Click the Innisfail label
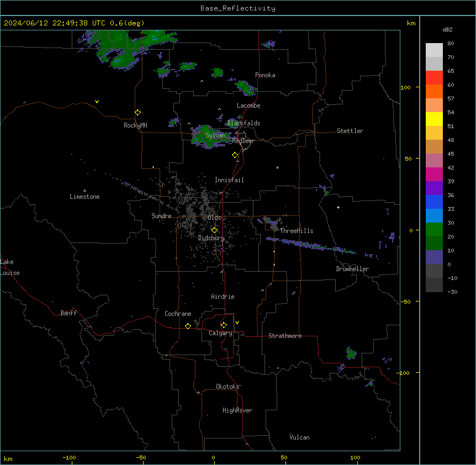The image size is (476, 465). pos(229,180)
